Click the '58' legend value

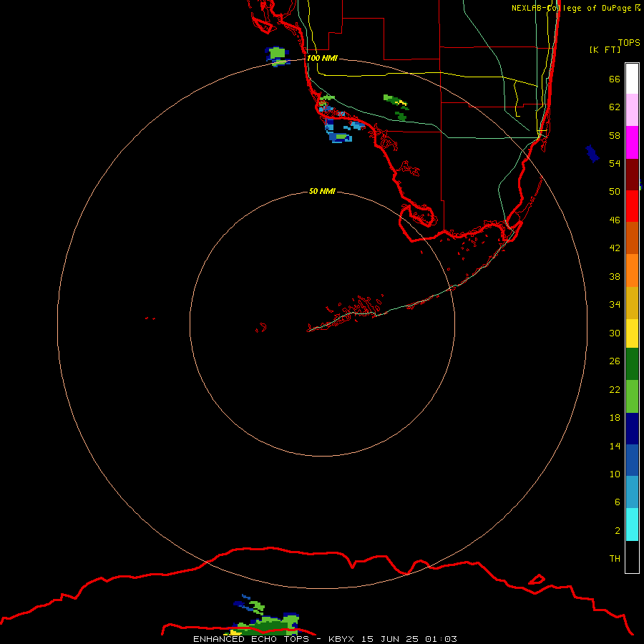click(615, 135)
